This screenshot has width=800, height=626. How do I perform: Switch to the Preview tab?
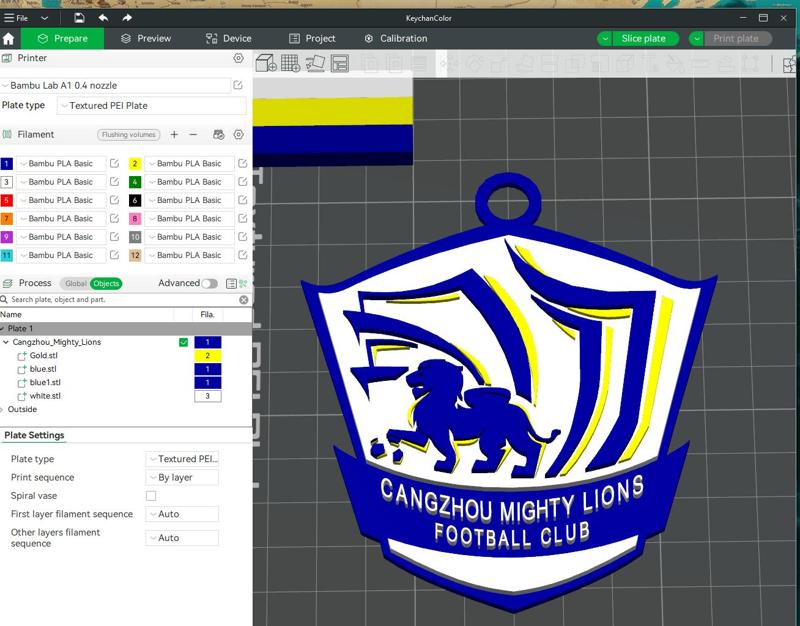(152, 39)
